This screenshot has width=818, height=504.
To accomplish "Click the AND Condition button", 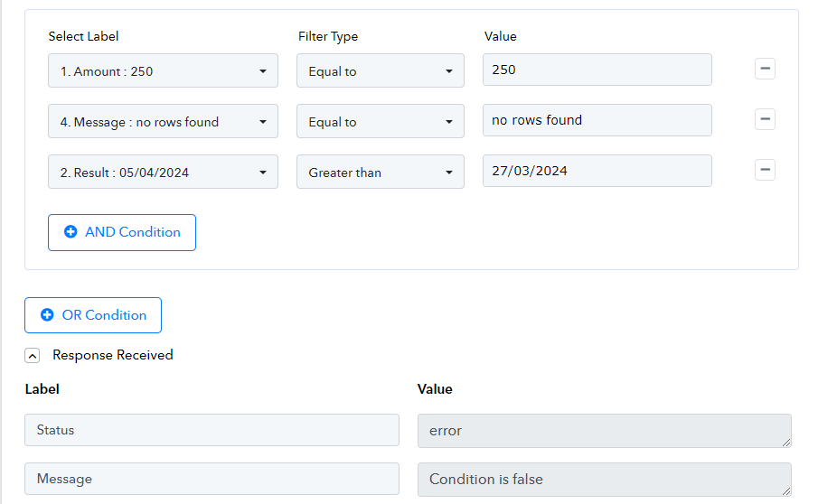I will [x=122, y=232].
